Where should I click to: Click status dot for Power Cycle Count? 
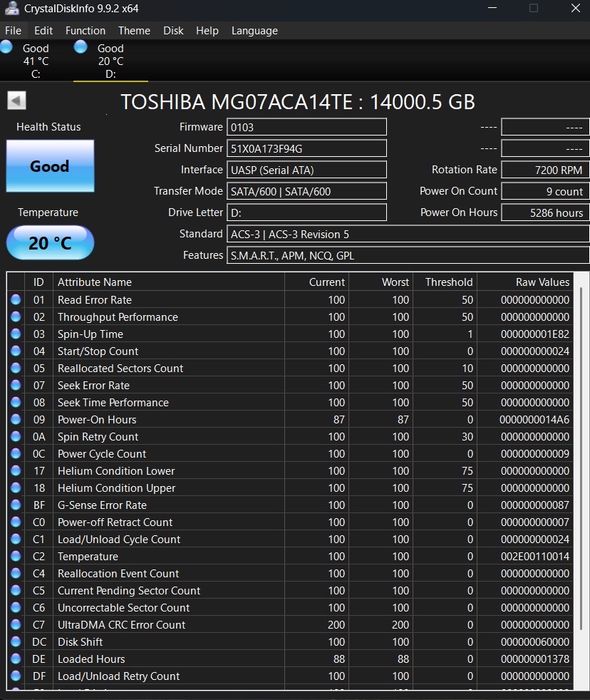click(16, 454)
